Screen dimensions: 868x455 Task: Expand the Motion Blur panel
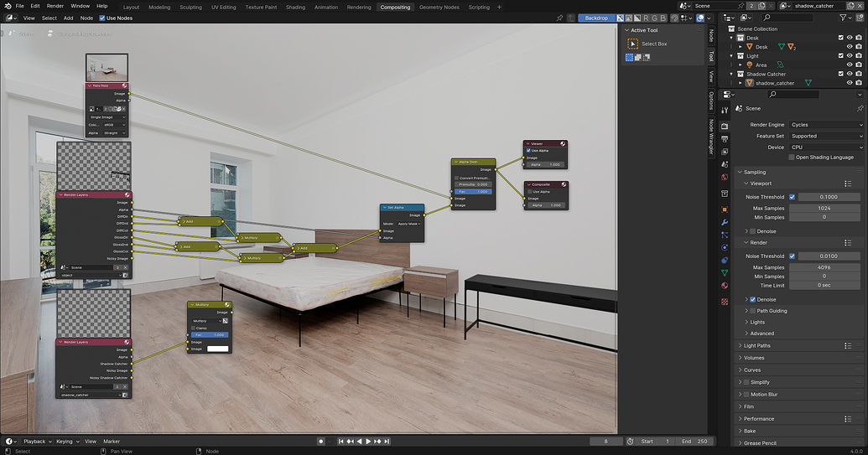click(741, 394)
